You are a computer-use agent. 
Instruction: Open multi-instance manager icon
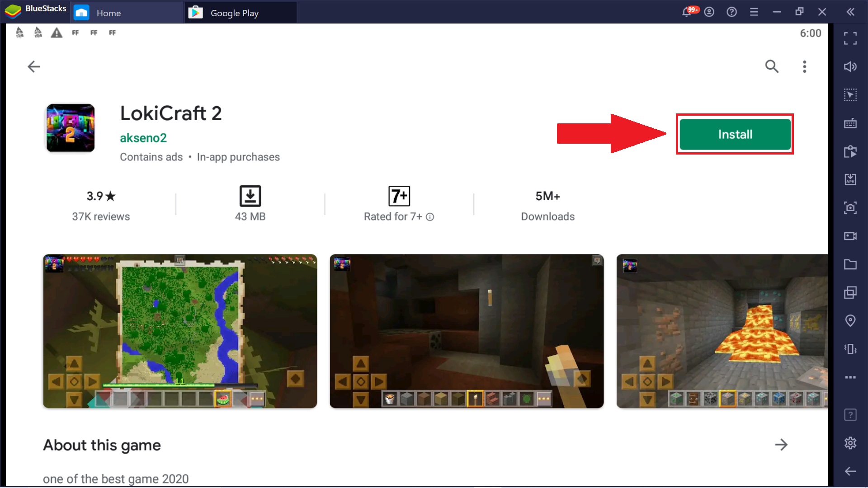click(x=850, y=292)
